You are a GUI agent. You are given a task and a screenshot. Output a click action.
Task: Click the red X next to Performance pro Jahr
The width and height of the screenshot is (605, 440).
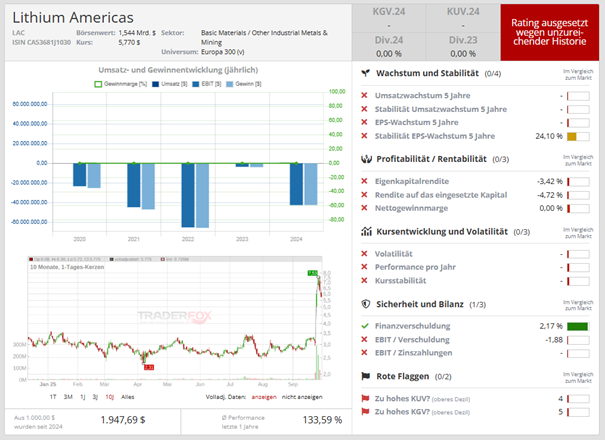[x=364, y=267]
